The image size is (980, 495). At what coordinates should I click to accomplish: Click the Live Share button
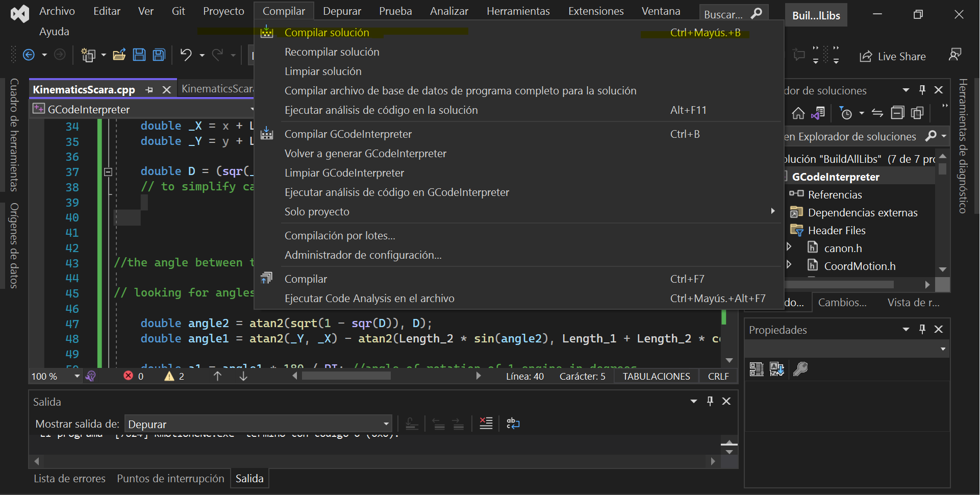[893, 57]
